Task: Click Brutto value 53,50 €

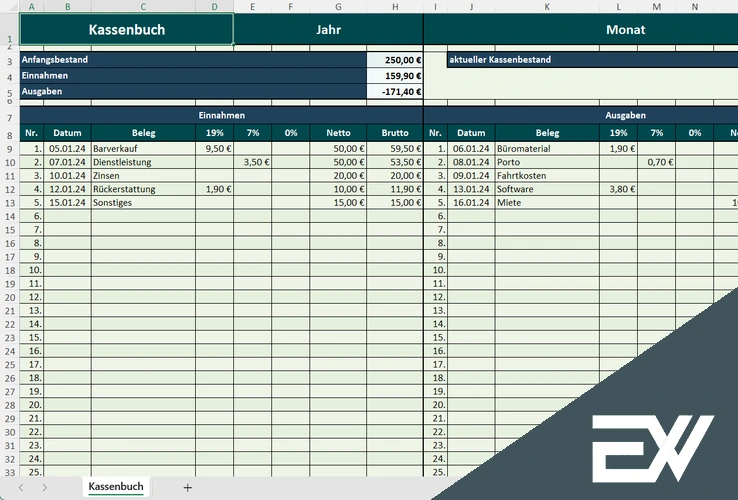Action: coord(395,162)
